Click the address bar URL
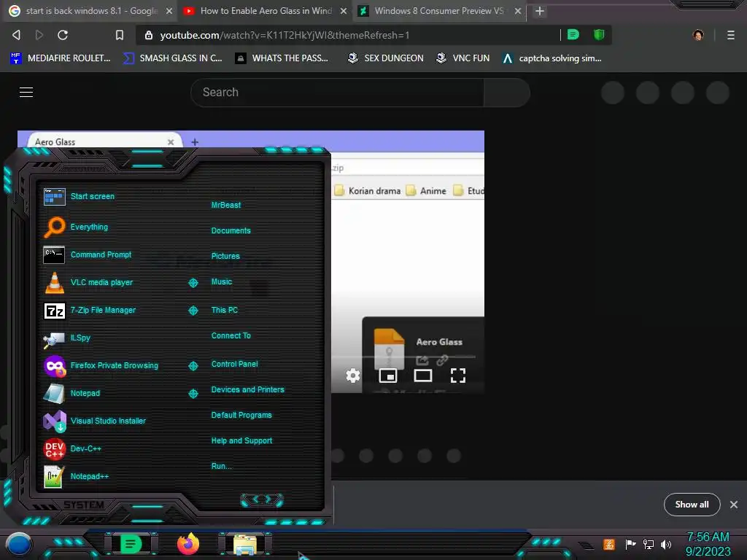 (285, 35)
